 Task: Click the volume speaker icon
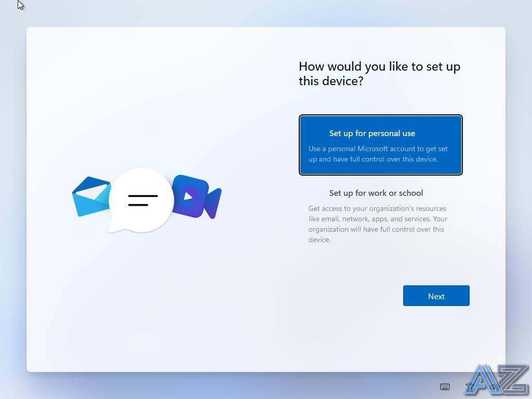pos(494,387)
